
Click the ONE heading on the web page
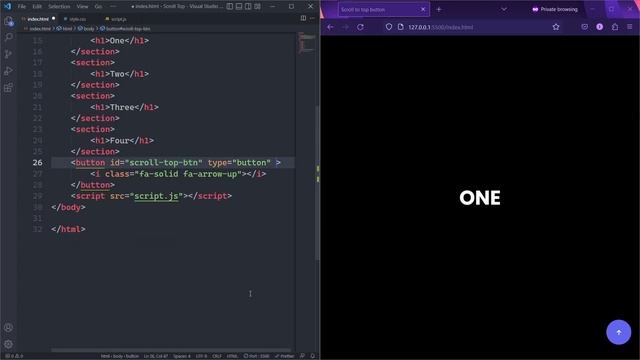point(480,198)
